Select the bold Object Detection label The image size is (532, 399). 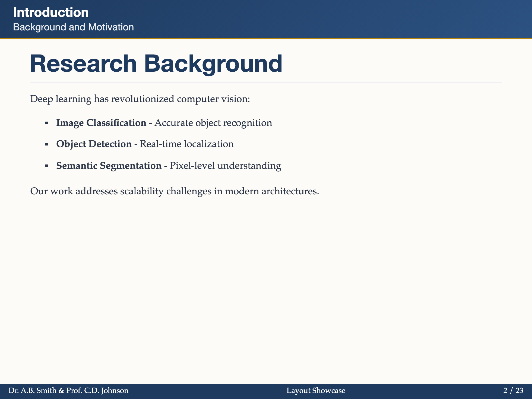[94, 144]
